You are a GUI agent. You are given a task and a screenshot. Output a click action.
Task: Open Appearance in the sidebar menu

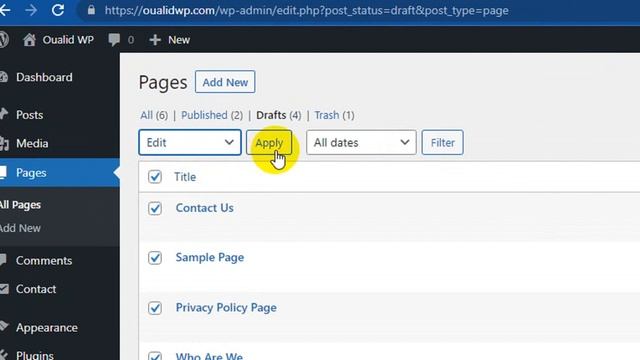coord(47,327)
